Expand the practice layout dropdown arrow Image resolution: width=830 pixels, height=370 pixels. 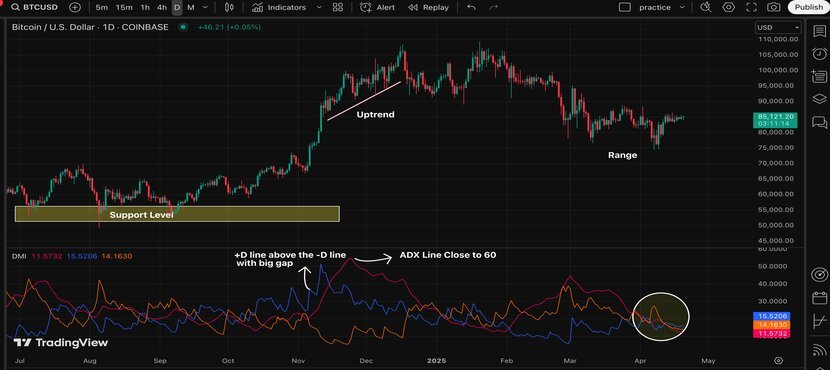pyautogui.click(x=682, y=7)
